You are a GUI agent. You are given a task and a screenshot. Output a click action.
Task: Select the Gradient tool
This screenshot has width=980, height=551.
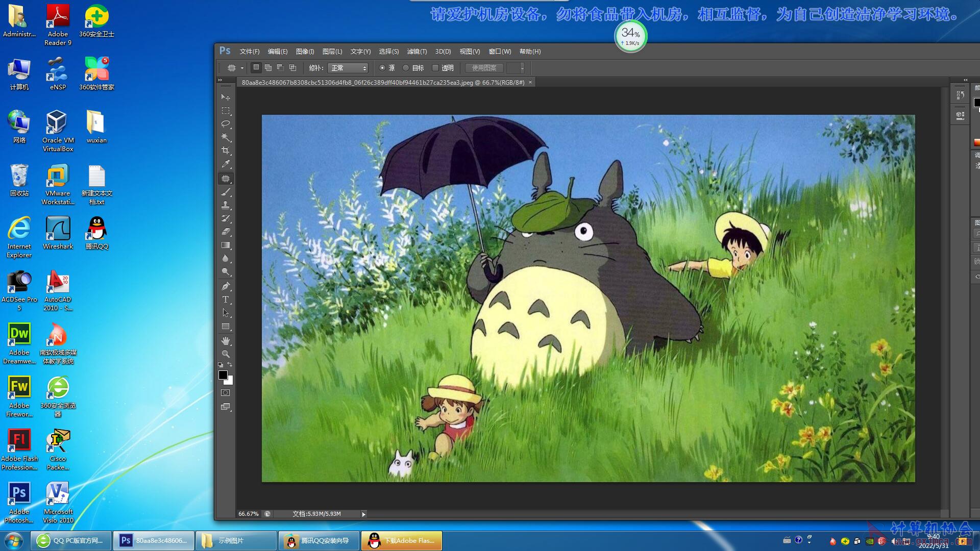[226, 245]
